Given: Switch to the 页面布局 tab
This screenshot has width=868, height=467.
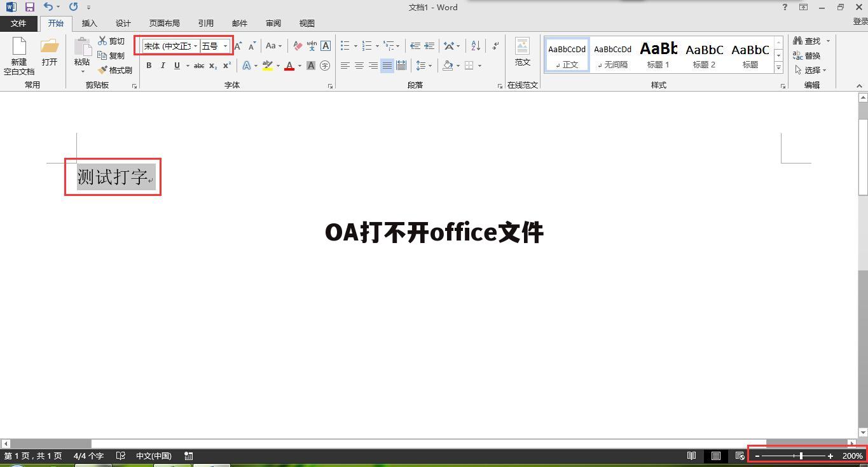Looking at the screenshot, I should click(x=164, y=24).
